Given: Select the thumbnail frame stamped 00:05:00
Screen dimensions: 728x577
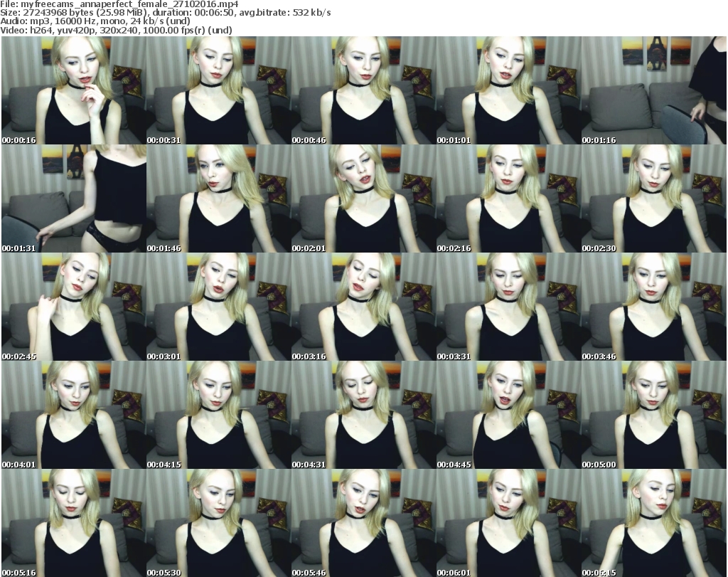Looking at the screenshot, I should click(653, 415).
